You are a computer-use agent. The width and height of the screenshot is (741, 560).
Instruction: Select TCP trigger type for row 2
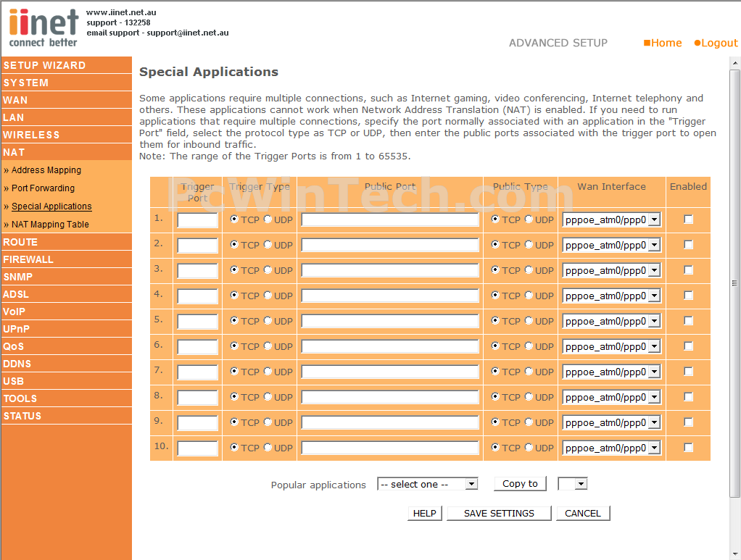point(234,244)
